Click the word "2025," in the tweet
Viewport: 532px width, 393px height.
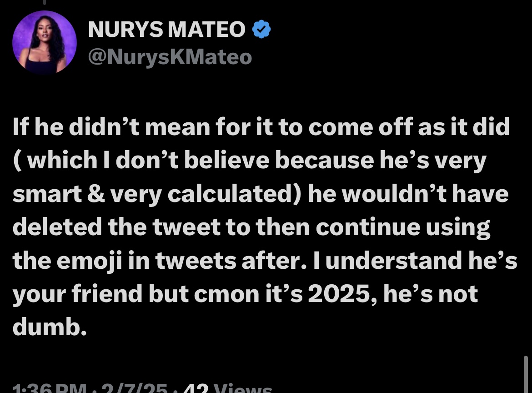(342, 294)
